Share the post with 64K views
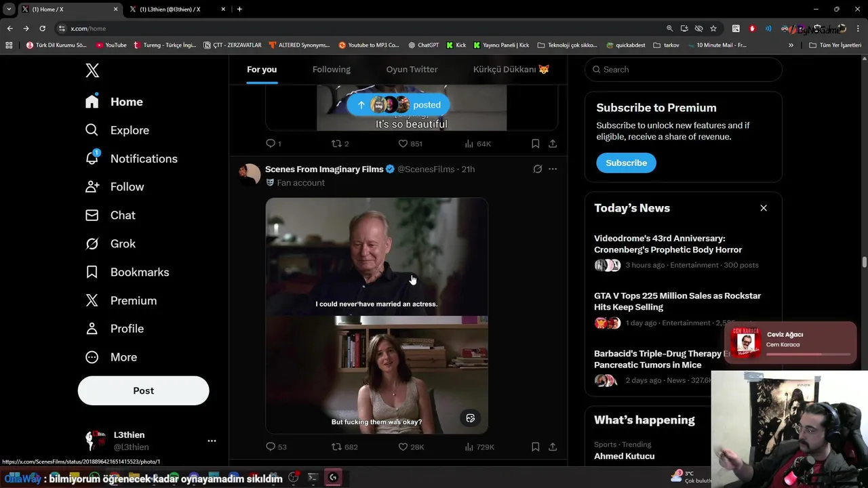 coord(553,144)
